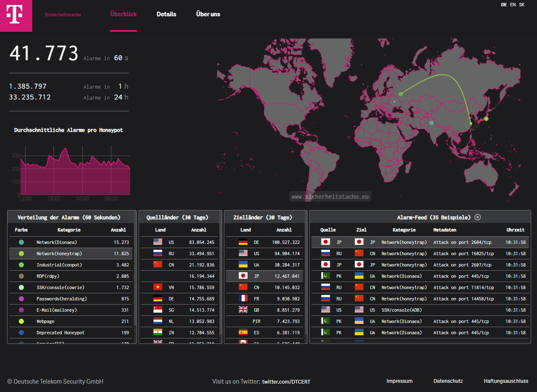Click the Singapore flag in Quellländer list
This screenshot has height=392, width=537.
(158, 310)
